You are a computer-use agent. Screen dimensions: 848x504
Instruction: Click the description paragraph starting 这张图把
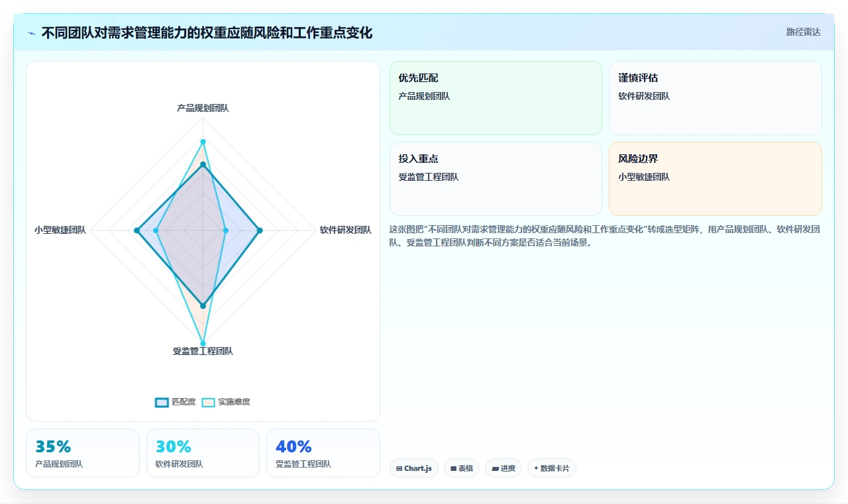(606, 236)
